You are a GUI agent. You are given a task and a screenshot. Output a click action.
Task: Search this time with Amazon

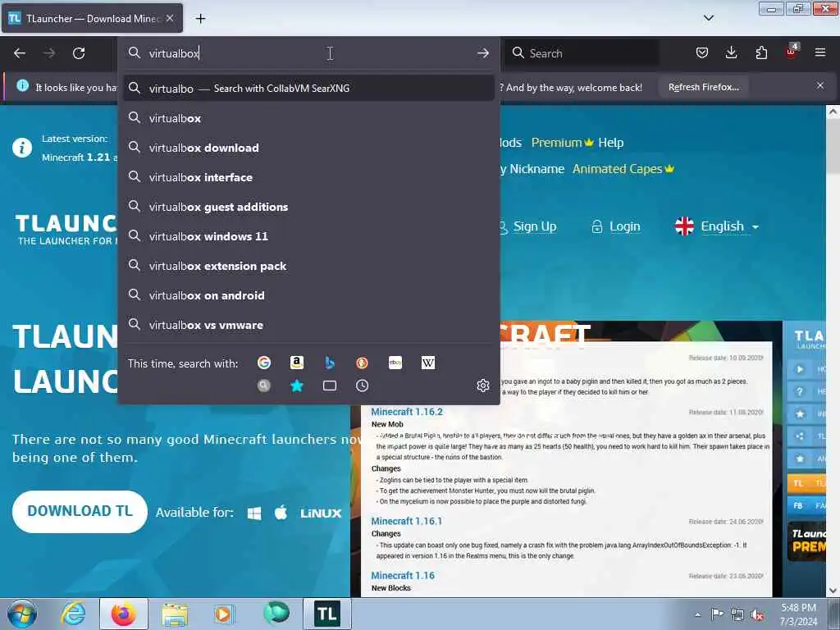tap(297, 363)
